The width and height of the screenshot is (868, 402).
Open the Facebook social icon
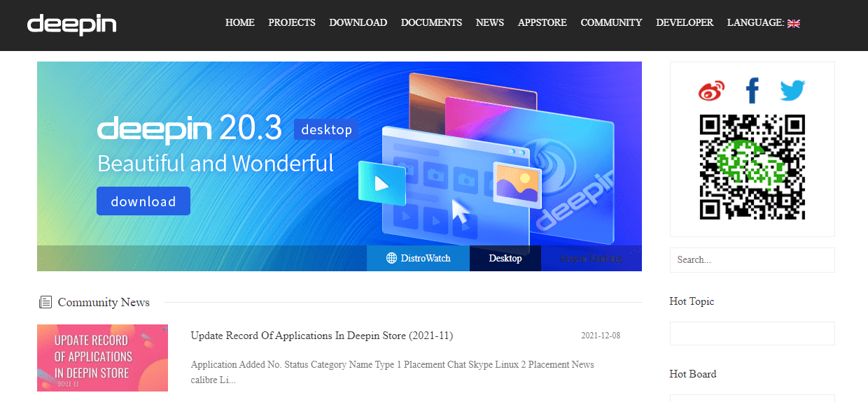(x=752, y=91)
